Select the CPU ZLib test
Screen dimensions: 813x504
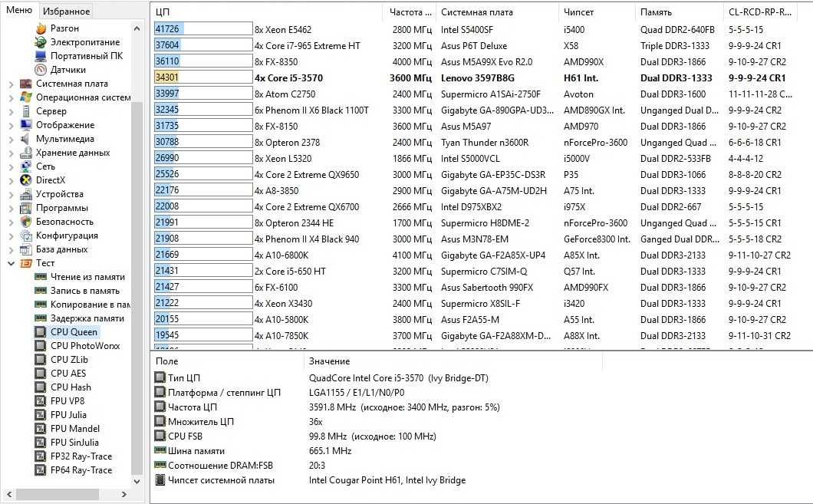[x=69, y=359]
